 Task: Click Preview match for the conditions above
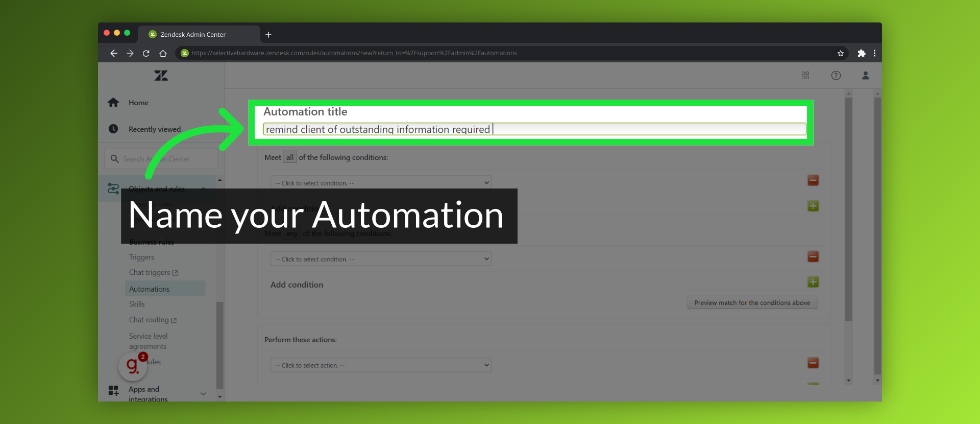click(752, 303)
